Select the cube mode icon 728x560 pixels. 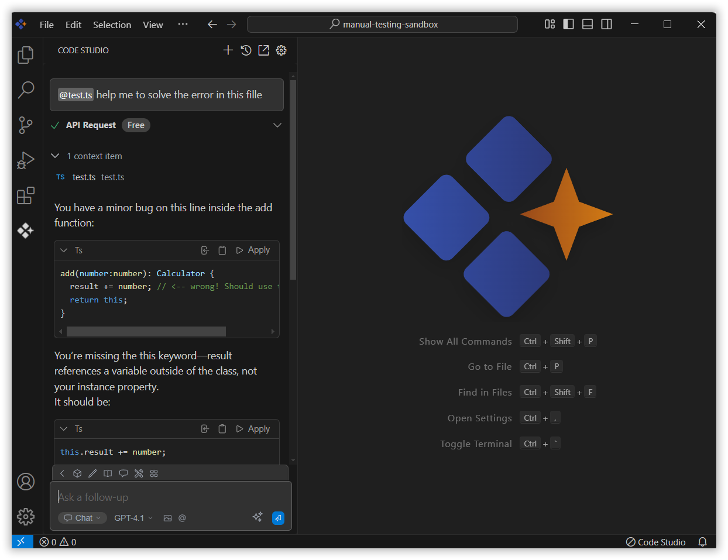tap(77, 473)
